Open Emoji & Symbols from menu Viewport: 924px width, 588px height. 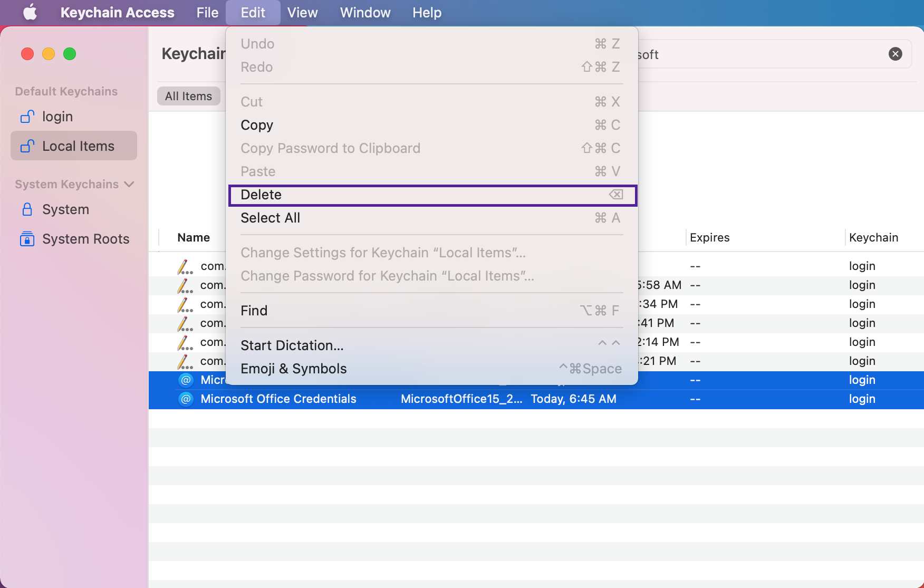click(432, 369)
